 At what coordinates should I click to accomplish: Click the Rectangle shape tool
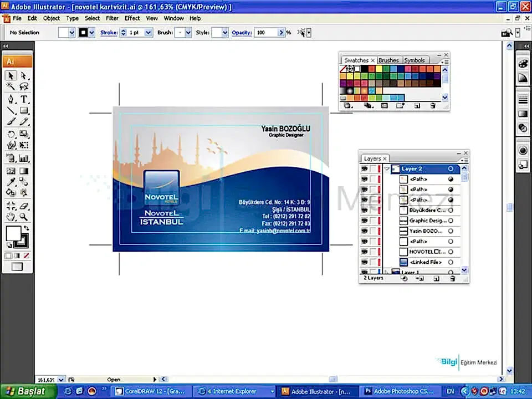pos(24,111)
